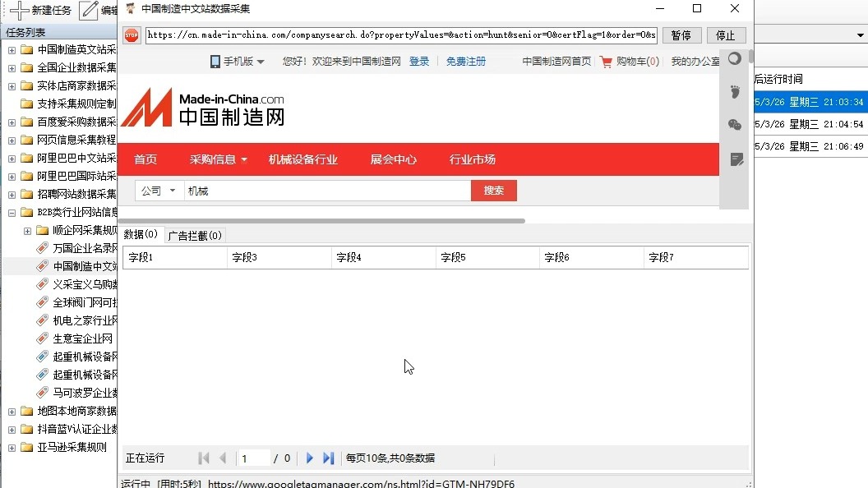
Task: Open 首页 in red nav bar
Action: coord(145,159)
